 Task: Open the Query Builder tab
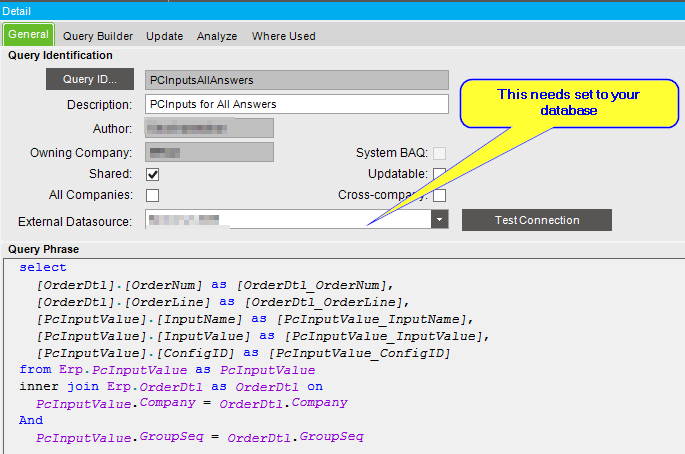point(98,36)
